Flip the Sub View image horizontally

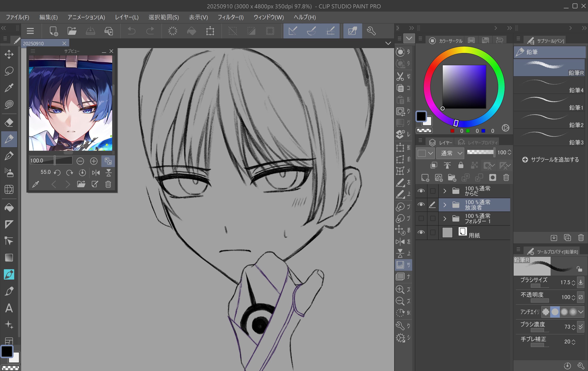pyautogui.click(x=96, y=173)
